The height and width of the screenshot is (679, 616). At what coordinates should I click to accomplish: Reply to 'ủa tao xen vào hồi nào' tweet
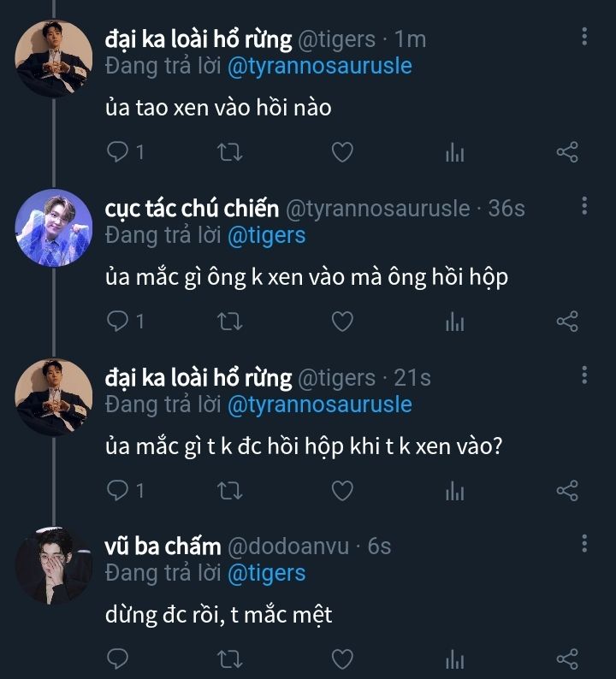point(118,152)
